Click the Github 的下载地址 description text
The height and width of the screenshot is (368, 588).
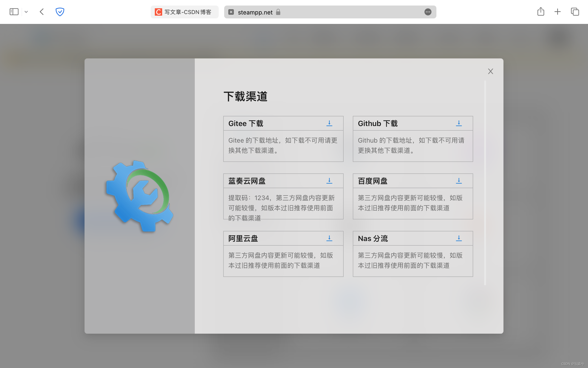tap(411, 145)
